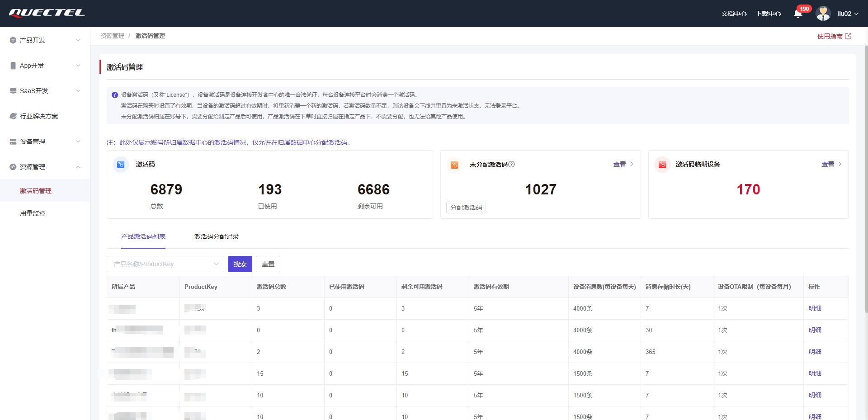This screenshot has width=868, height=420.
Task: Click the 分配激活码 button
Action: pos(466,208)
